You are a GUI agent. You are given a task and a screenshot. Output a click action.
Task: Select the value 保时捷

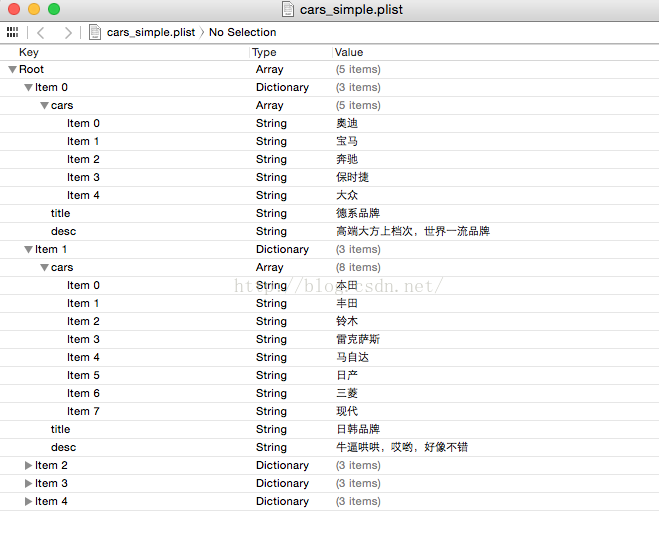[x=353, y=178]
